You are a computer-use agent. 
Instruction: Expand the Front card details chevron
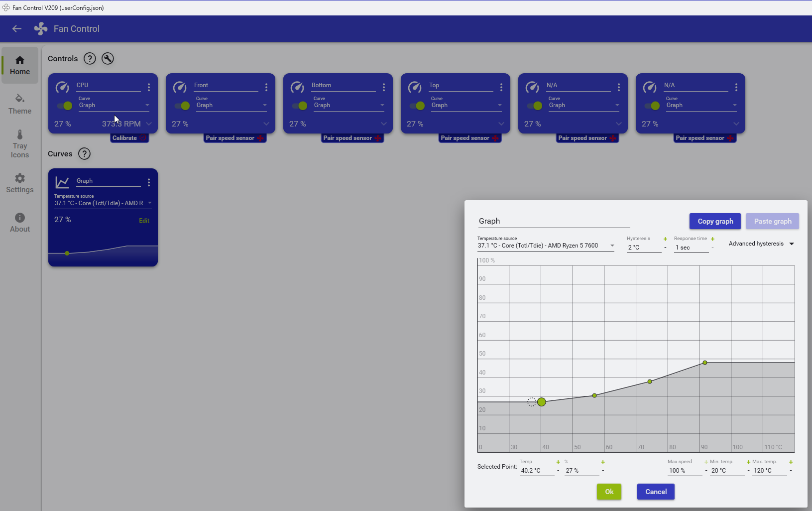click(266, 124)
